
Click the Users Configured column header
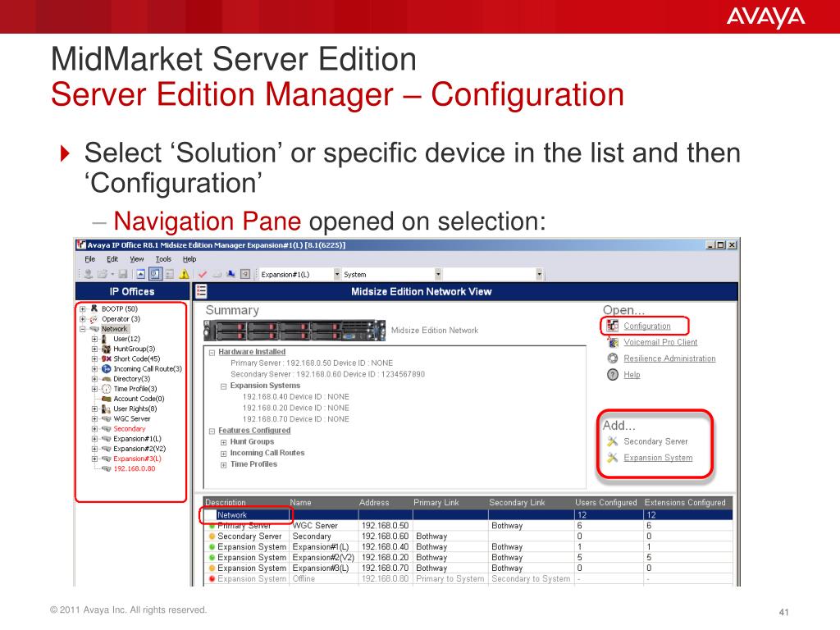coord(606,503)
